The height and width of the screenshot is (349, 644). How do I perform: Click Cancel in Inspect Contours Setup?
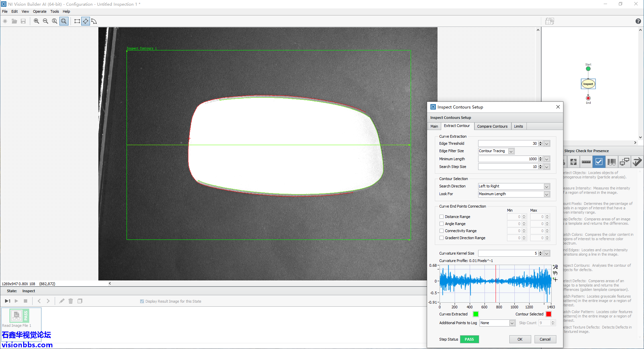click(545, 339)
